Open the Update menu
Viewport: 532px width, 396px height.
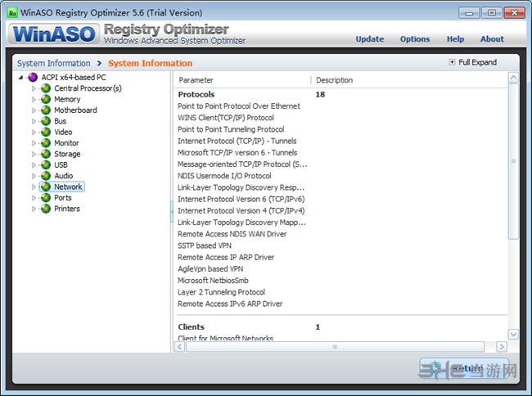[x=370, y=39]
